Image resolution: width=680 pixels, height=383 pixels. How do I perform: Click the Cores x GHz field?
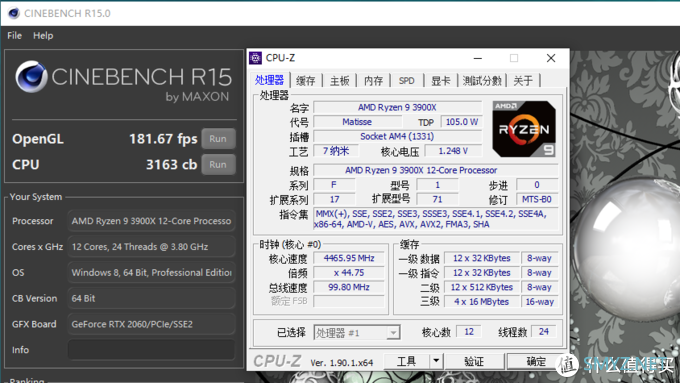coord(151,247)
